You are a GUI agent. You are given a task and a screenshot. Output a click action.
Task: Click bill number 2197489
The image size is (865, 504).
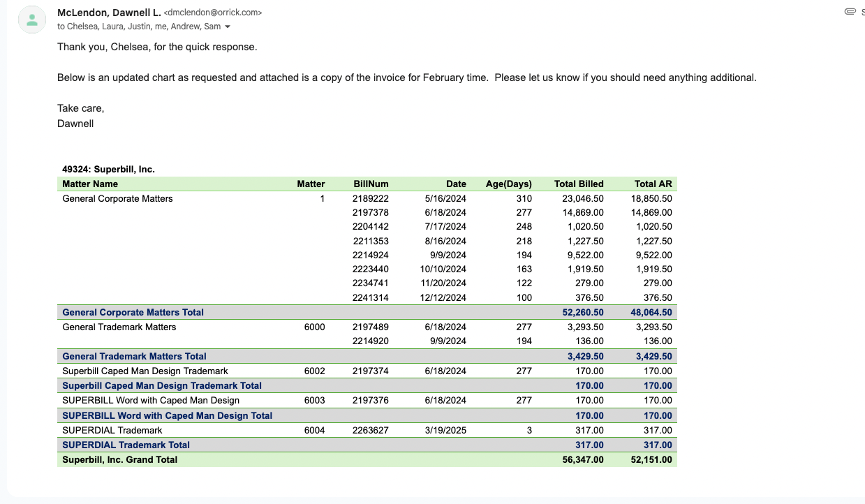(371, 327)
